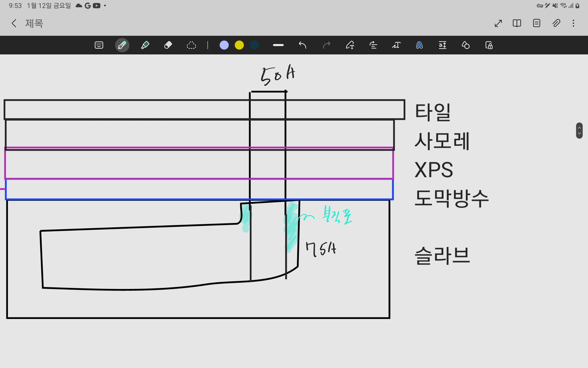Click the page scroll up-down handle
588x368 pixels.
coord(579,130)
